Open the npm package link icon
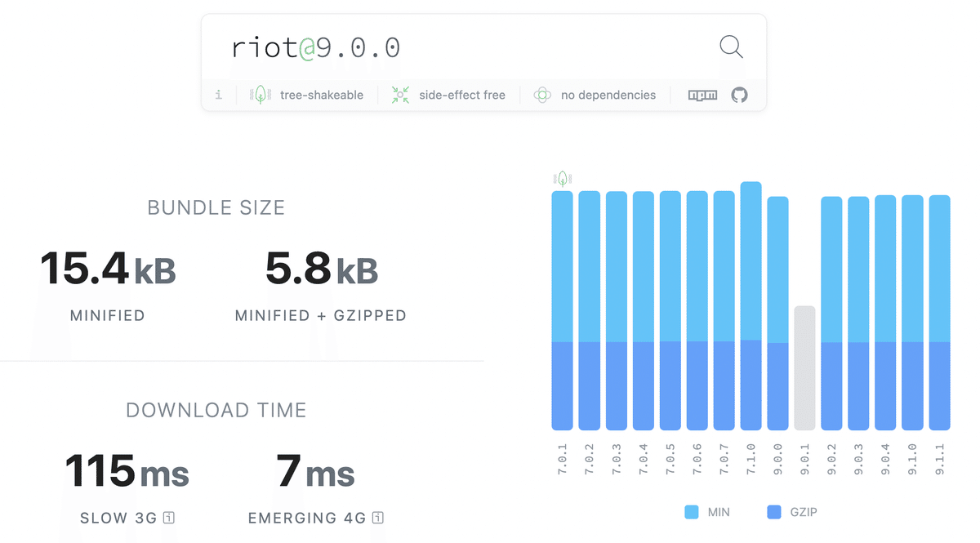This screenshot has width=980, height=543. click(x=702, y=96)
